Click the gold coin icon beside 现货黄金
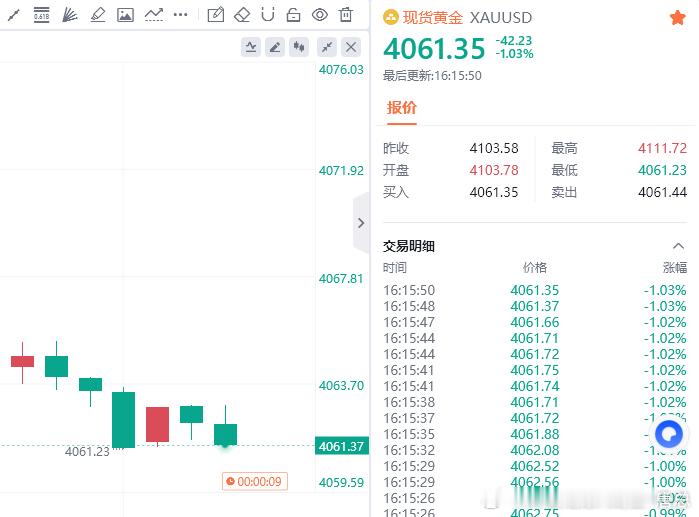This screenshot has width=699, height=517. pos(391,18)
